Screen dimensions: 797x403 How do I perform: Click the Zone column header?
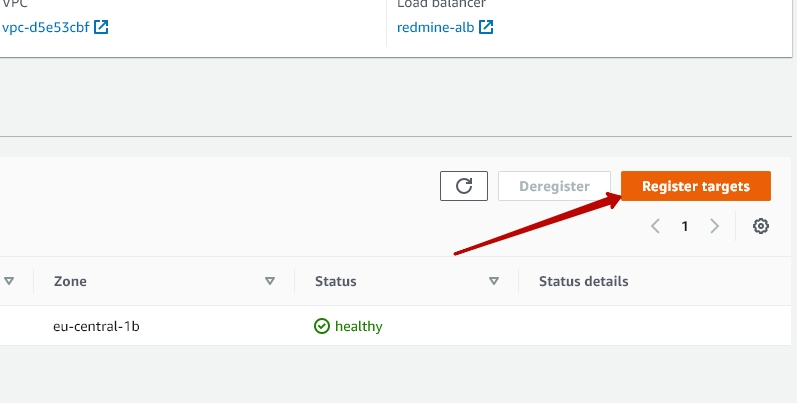click(70, 281)
